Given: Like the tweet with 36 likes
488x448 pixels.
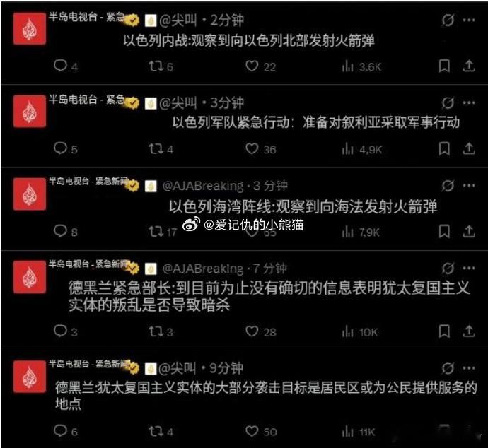Looking at the screenshot, I should [252, 148].
